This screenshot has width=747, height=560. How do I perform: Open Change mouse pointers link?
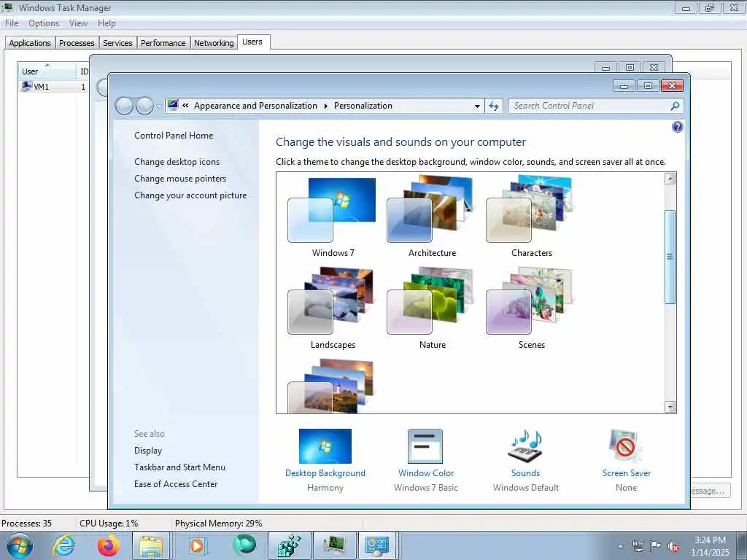coord(180,179)
